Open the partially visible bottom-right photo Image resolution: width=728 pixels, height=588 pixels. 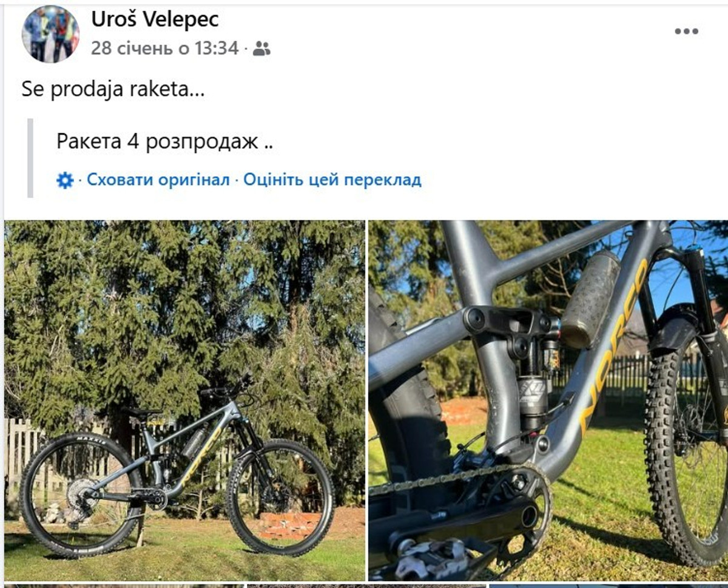click(x=608, y=586)
